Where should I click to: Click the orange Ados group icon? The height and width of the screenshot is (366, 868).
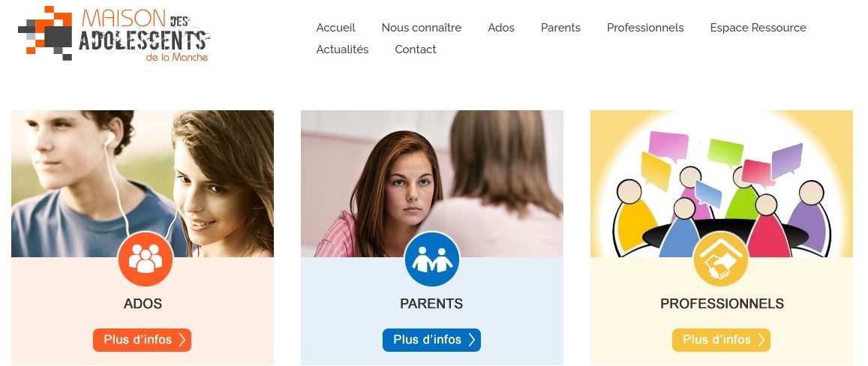click(146, 259)
